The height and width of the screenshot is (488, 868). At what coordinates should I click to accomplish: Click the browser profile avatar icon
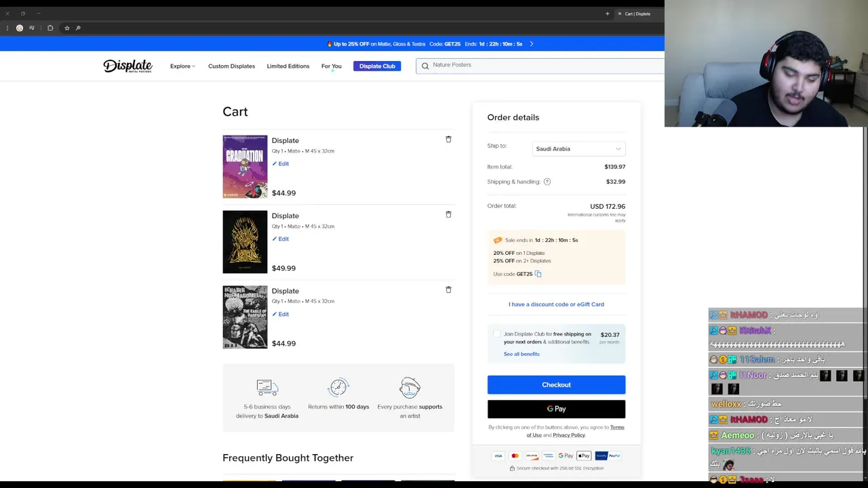pos(20,28)
